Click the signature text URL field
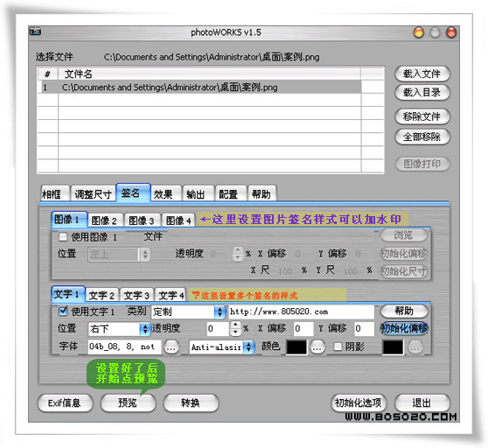The height and width of the screenshot is (448, 488). tap(301, 311)
